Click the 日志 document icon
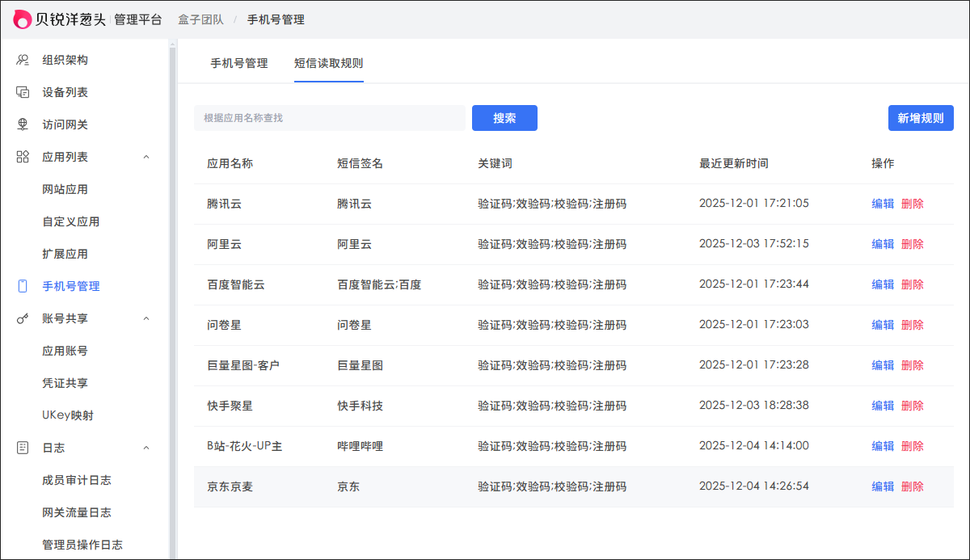 click(23, 448)
